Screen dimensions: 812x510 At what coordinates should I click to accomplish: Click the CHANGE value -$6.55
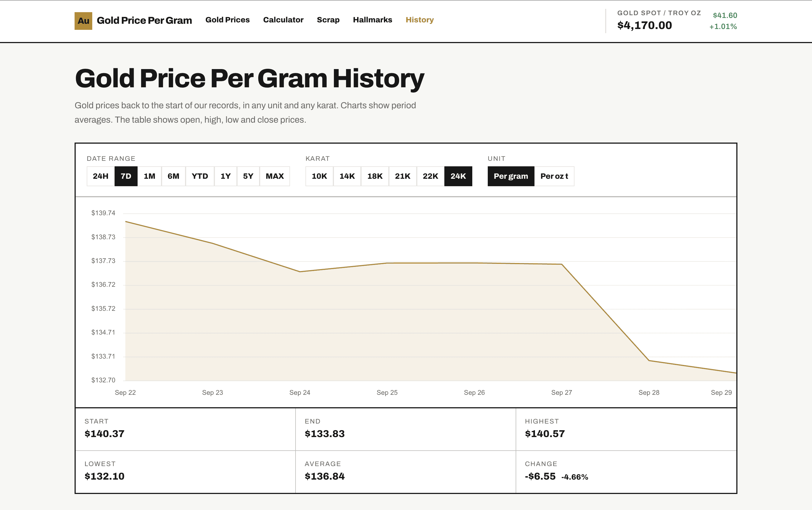coord(540,476)
